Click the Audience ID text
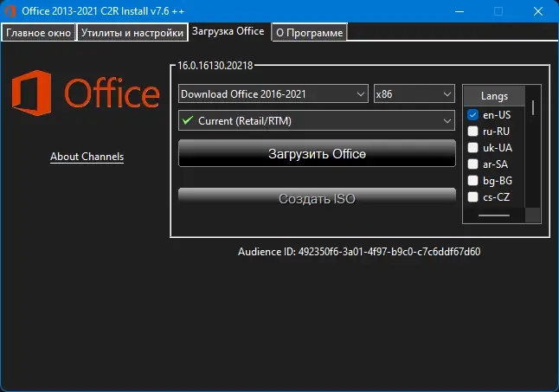The height and width of the screenshot is (392, 559). click(x=359, y=252)
